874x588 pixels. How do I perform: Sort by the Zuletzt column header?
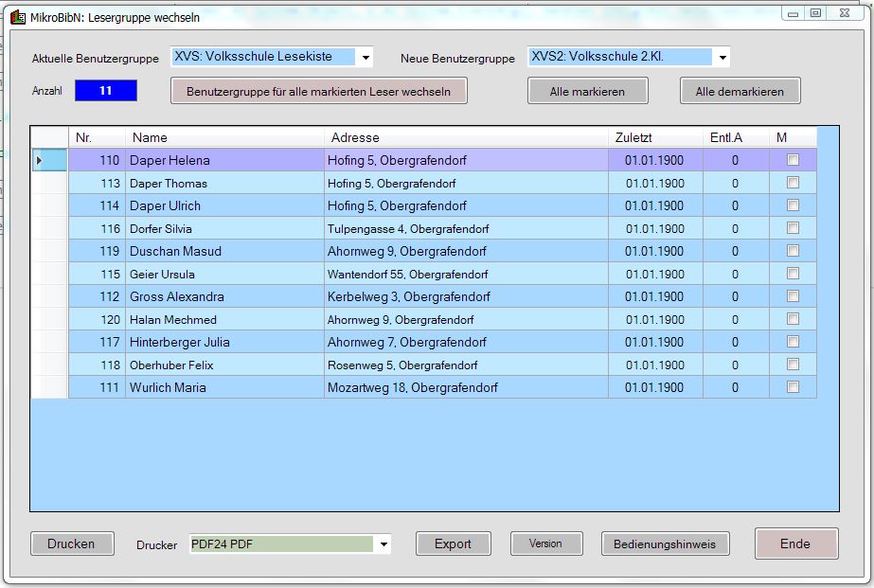(655, 137)
